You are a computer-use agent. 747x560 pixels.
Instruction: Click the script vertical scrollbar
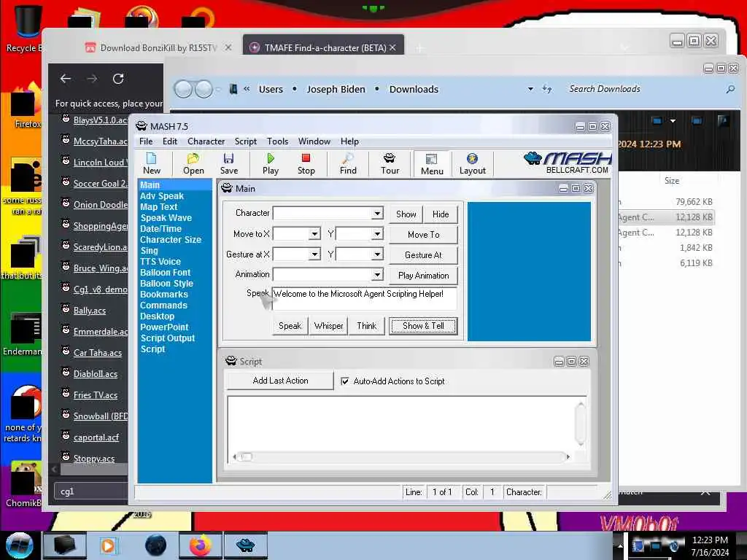click(580, 424)
